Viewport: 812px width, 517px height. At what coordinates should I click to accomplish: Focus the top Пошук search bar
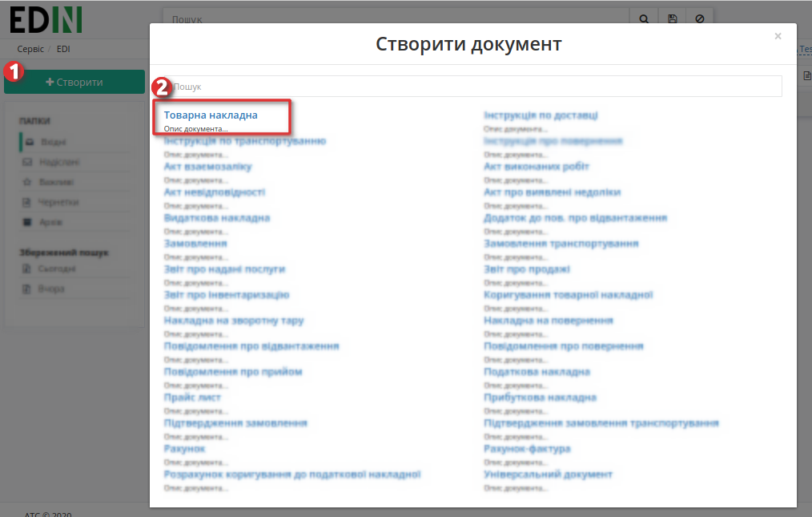(x=396, y=19)
